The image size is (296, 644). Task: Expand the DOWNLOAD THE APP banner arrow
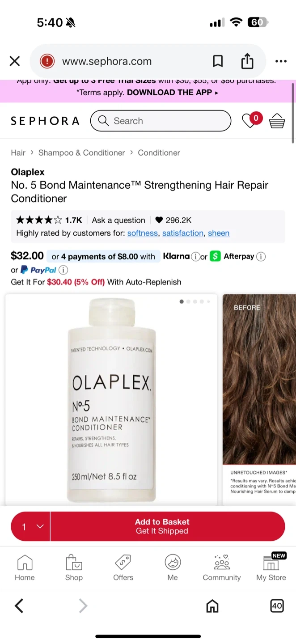click(217, 93)
